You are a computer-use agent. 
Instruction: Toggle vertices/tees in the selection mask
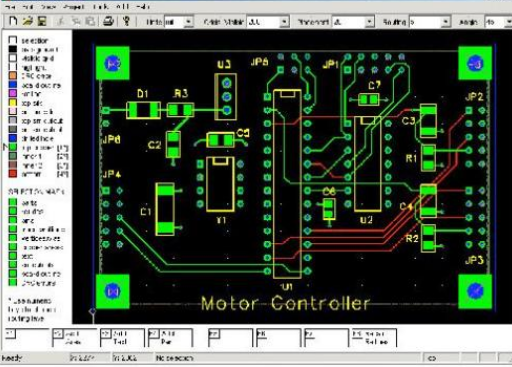coord(13,238)
